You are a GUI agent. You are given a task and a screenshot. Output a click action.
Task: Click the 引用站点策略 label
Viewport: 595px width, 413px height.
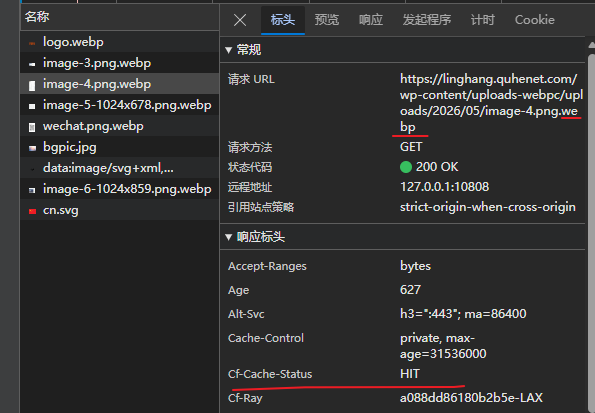[261, 207]
